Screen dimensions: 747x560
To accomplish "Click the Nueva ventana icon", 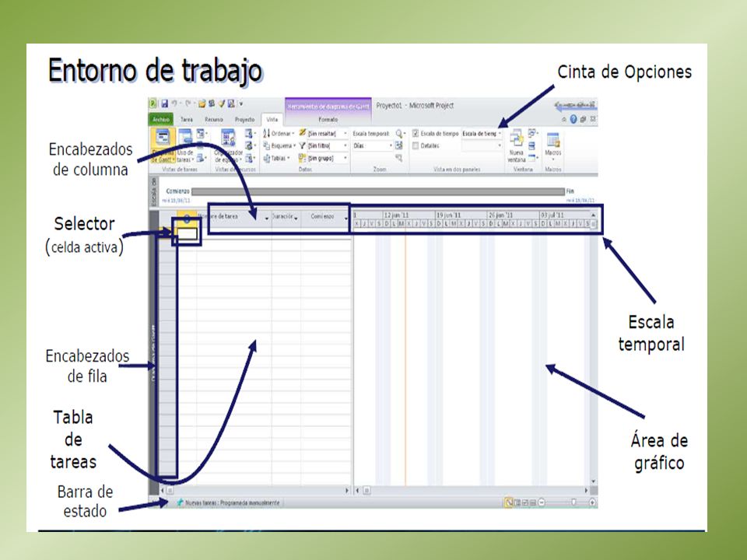I will [517, 138].
